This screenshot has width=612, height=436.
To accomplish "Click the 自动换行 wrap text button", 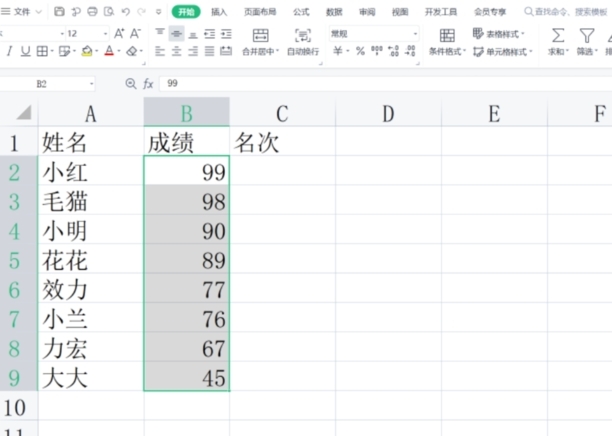I will pyautogui.click(x=303, y=42).
